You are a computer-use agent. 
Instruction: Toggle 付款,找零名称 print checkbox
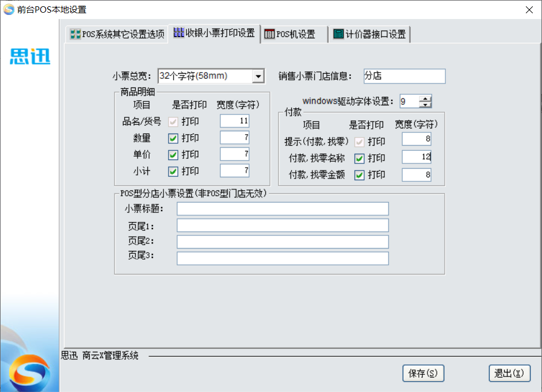point(360,158)
